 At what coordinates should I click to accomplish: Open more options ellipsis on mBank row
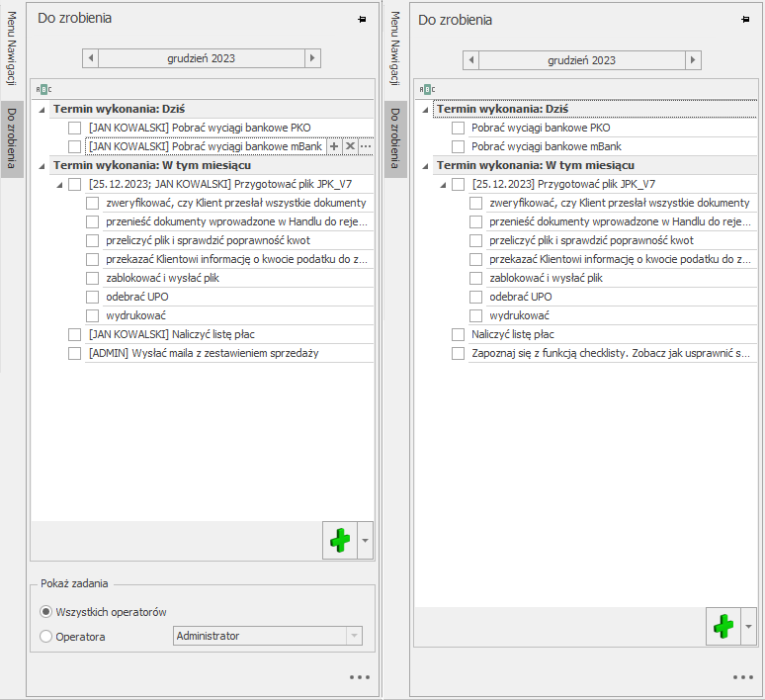[366, 146]
